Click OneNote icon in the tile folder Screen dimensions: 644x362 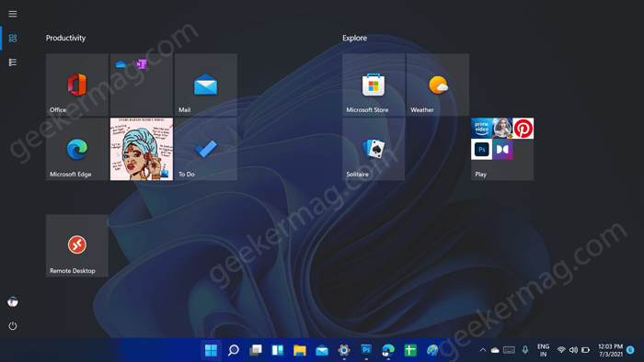click(x=142, y=64)
